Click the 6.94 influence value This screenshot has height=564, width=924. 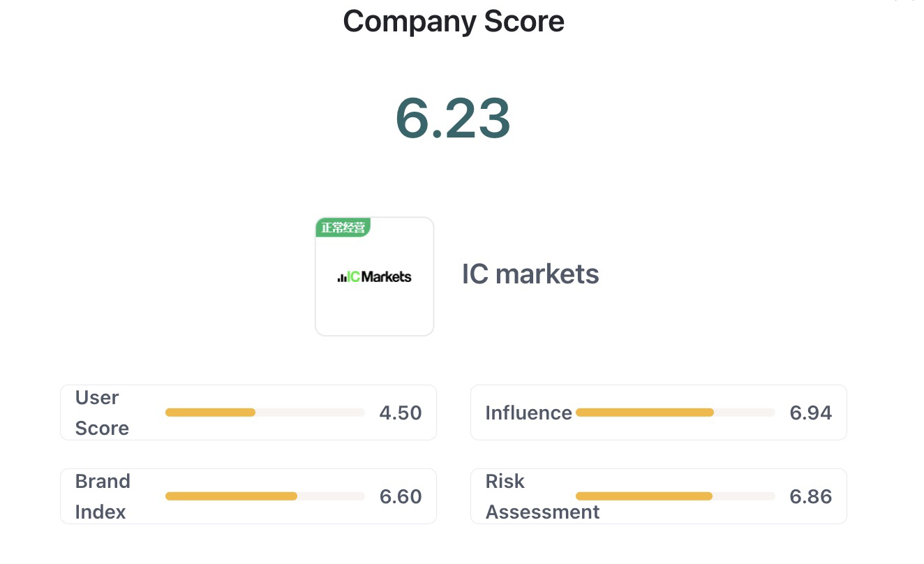click(811, 413)
